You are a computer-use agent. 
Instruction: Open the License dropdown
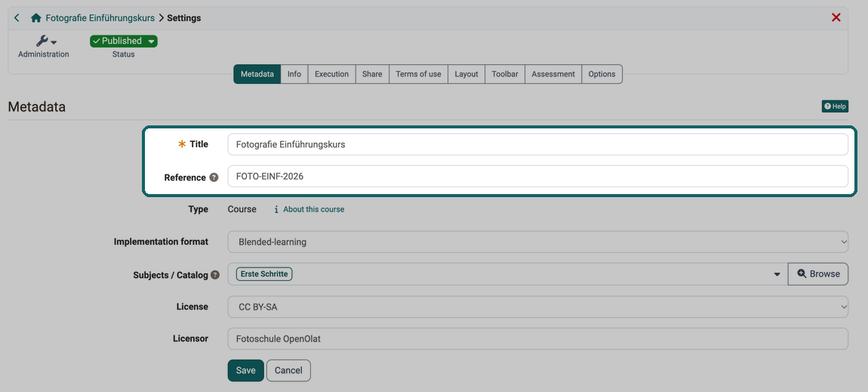(537, 306)
